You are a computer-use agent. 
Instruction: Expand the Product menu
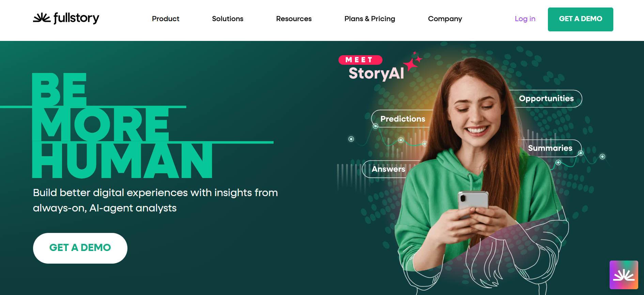pyautogui.click(x=166, y=19)
